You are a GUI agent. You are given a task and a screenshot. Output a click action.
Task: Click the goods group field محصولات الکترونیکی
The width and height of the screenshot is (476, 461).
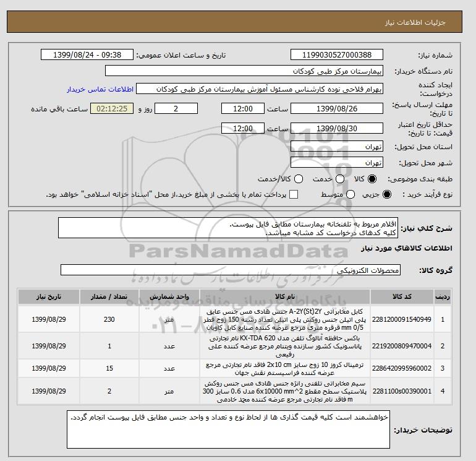pos(231,270)
